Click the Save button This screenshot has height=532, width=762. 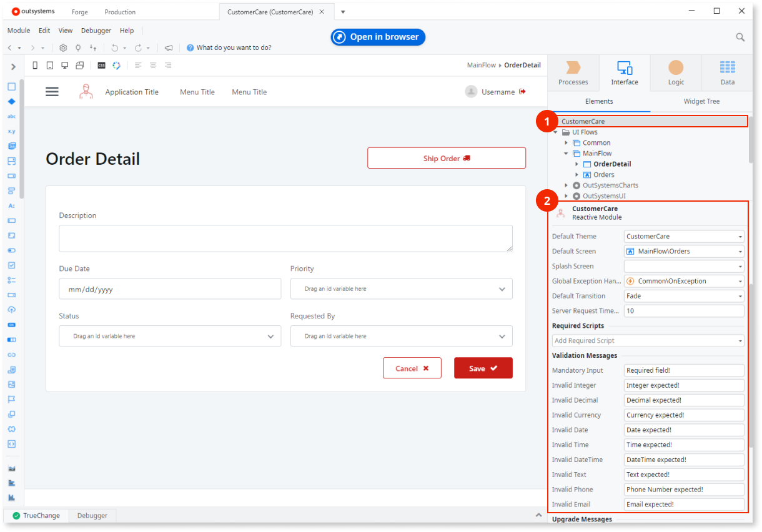(483, 368)
